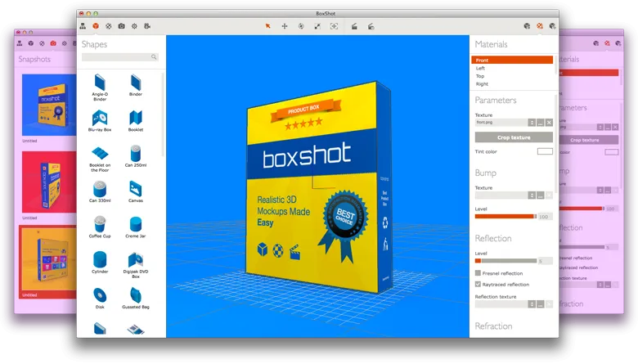Open the rightmost cube panel icon in toolbar

point(552,26)
